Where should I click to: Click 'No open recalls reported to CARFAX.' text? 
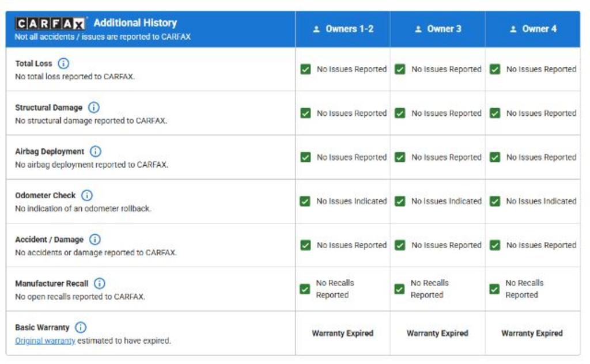80,297
